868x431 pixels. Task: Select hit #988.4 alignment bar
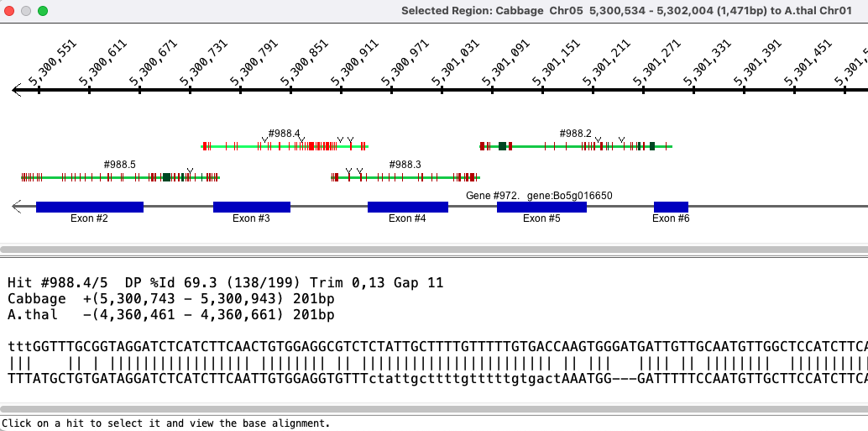pos(285,146)
